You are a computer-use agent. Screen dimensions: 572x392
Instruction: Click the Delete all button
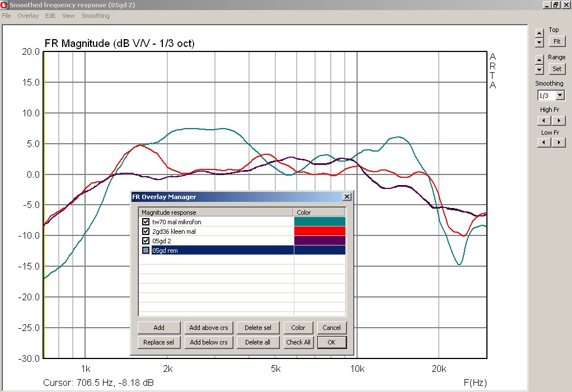(257, 342)
